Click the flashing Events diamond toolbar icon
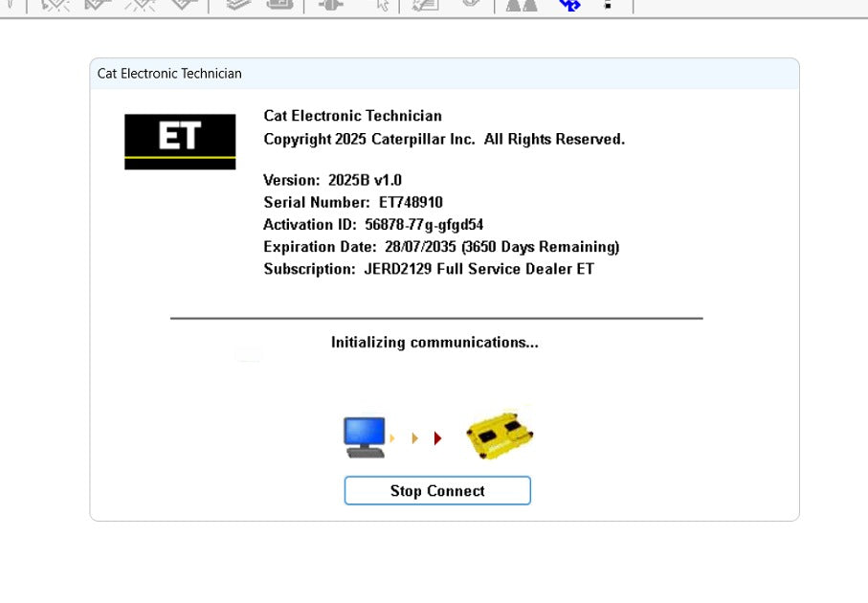The height and width of the screenshot is (603, 868). coord(142,6)
